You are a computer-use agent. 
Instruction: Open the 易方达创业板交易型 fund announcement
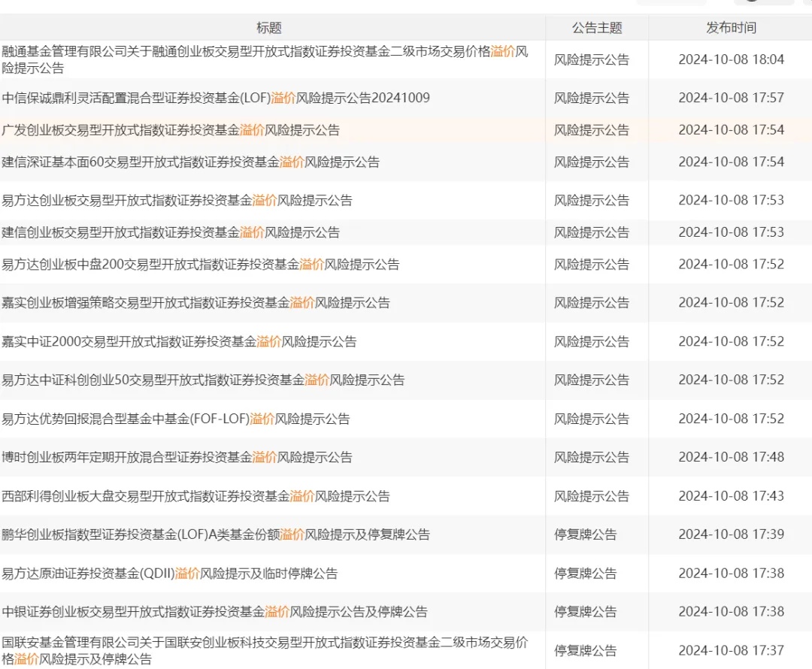177,201
